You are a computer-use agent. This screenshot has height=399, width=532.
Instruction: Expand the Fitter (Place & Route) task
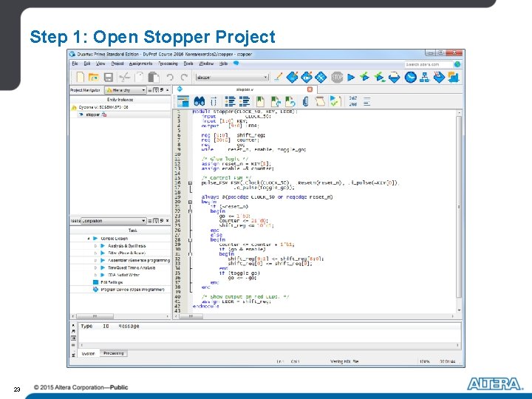click(95, 253)
